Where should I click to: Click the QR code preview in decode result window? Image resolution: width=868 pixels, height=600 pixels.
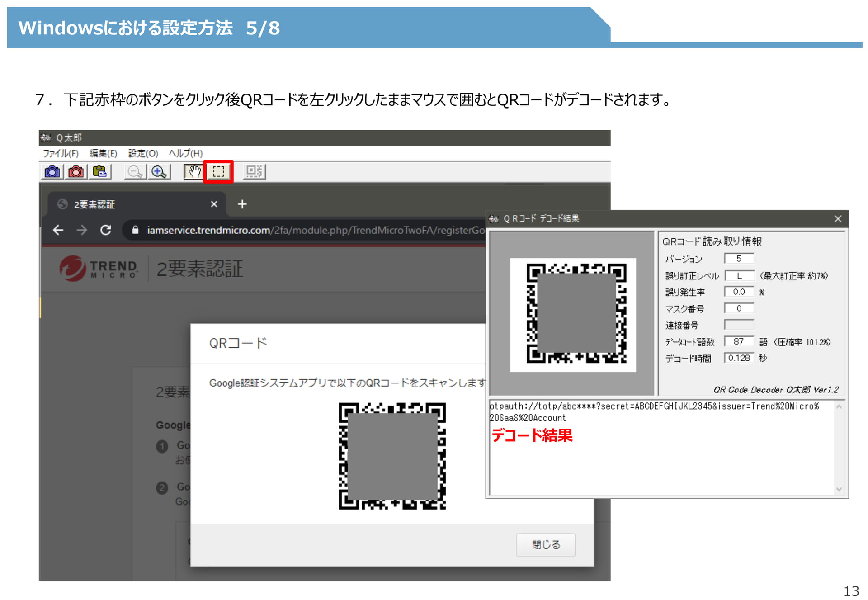576,313
